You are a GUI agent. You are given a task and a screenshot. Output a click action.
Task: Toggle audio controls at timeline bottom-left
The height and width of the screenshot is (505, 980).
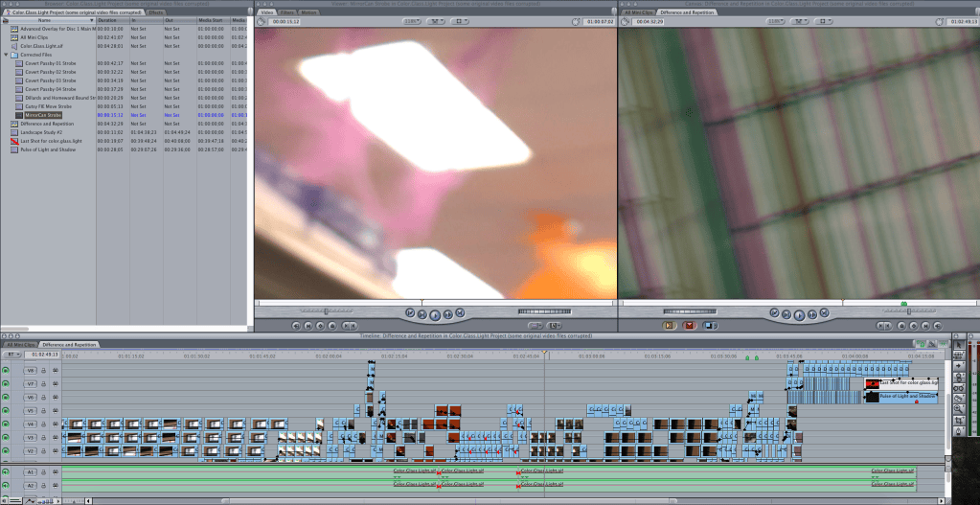(5, 500)
